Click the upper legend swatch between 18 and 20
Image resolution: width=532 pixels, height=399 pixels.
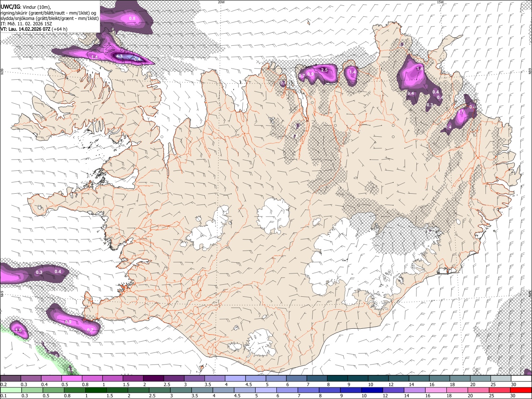point(460,379)
